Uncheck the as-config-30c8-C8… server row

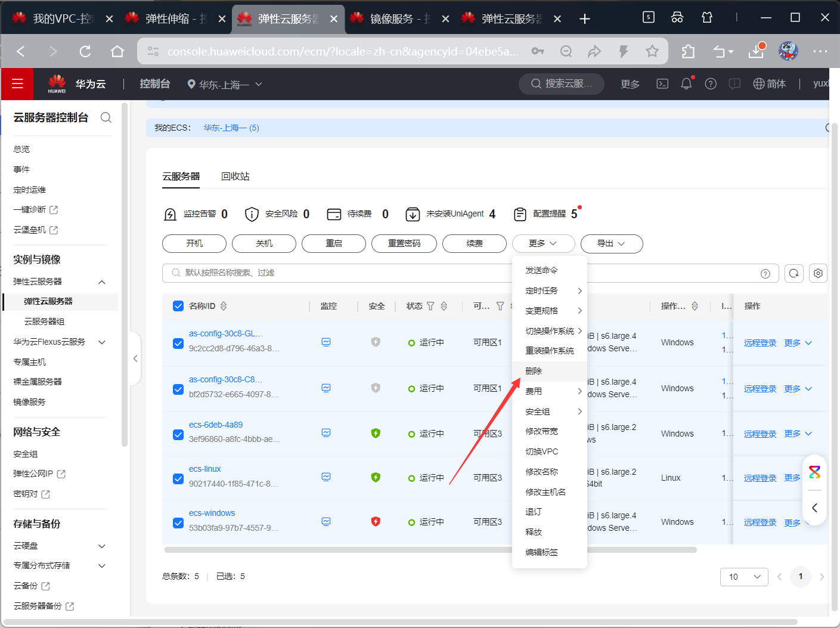coord(178,389)
